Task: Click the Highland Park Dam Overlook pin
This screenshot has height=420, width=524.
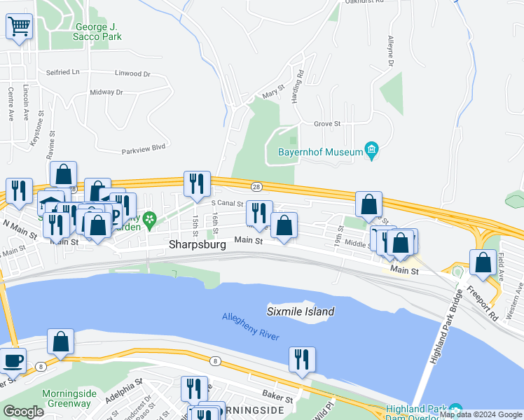Action: click(x=456, y=410)
